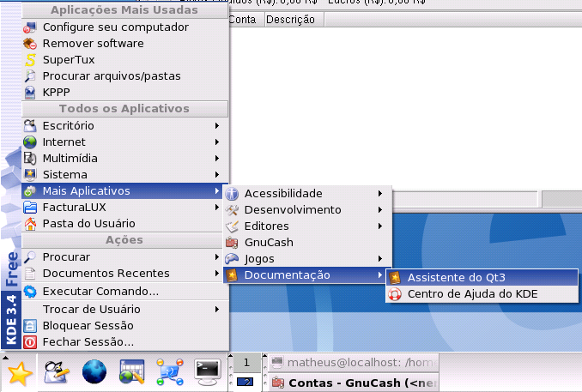Viewport: 582px width, 392px height.
Task: Click the Jogos label
Action: click(259, 259)
